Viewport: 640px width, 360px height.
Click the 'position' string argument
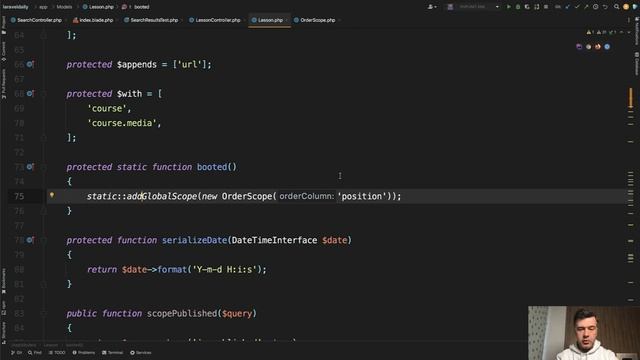pos(362,196)
